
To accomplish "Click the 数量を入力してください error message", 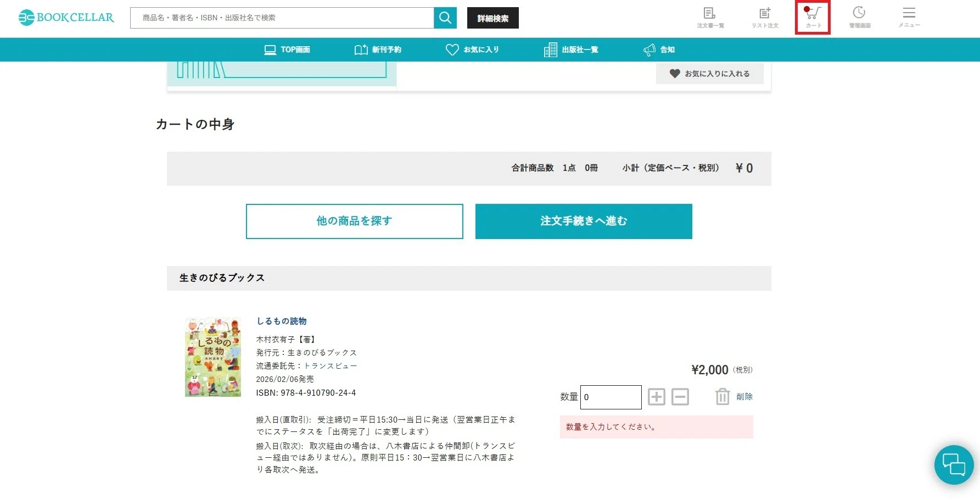I will (656, 426).
